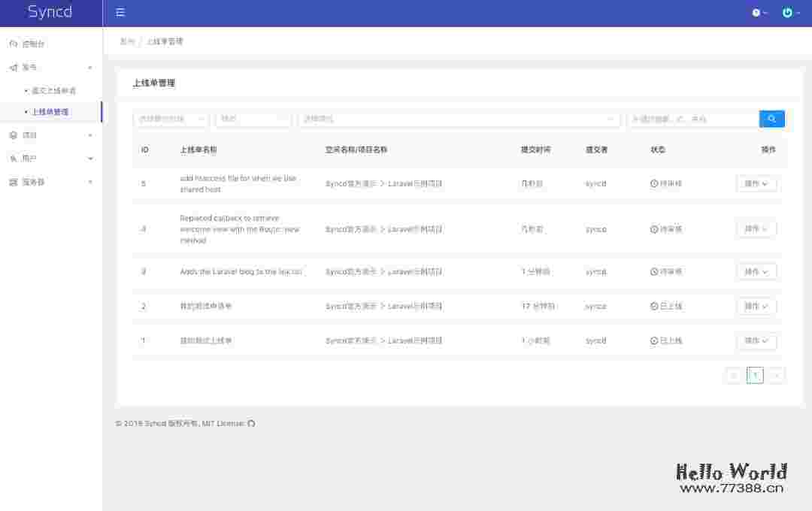Screen dimensions: 812x511
Task: Click the blue search magnifier button
Action: pos(771,119)
